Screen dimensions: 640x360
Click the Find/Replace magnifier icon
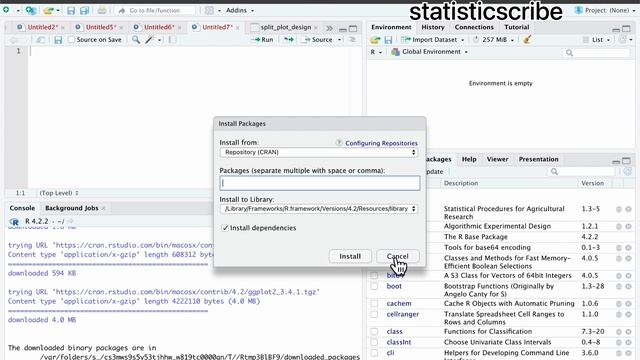[136, 40]
